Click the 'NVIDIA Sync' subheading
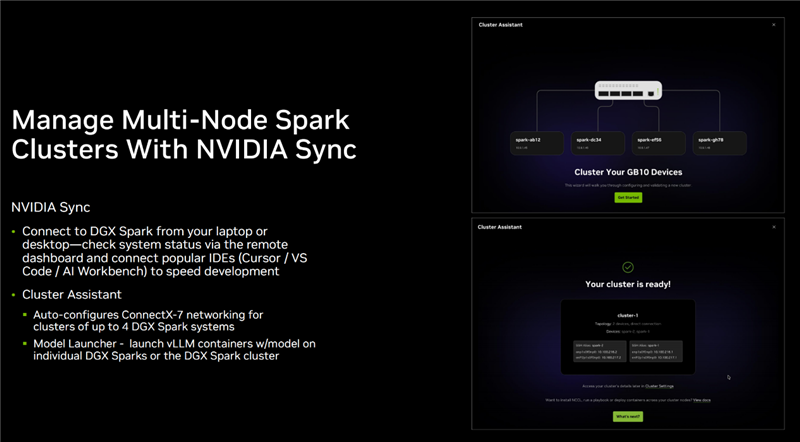This screenshot has width=800, height=442. 51,207
